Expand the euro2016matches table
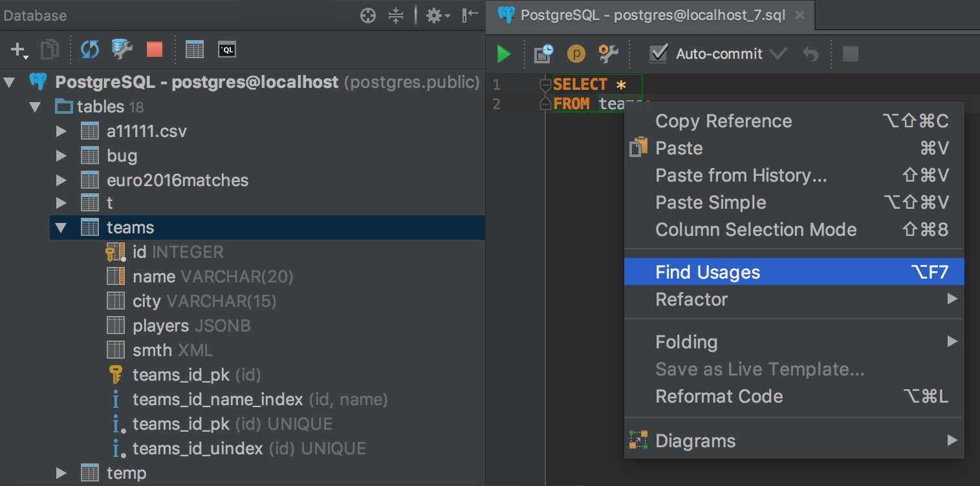 [61, 180]
